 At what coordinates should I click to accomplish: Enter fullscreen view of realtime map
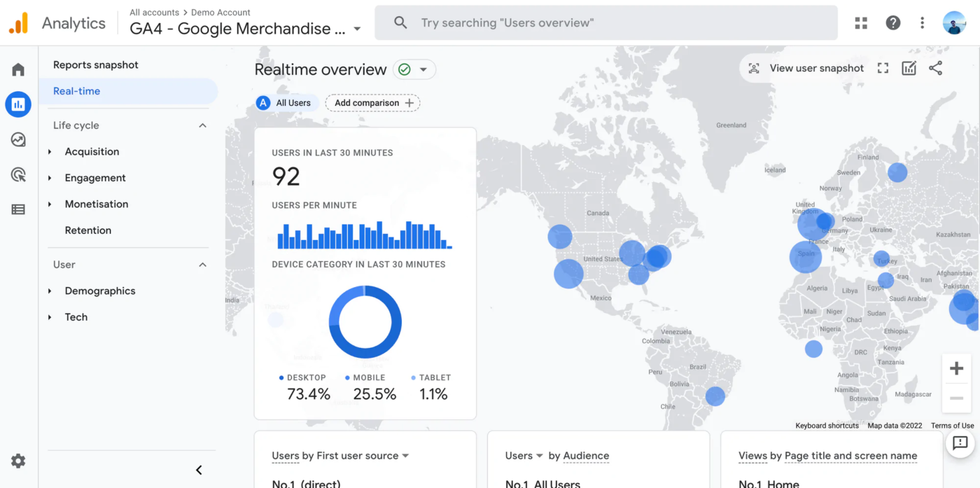883,68
